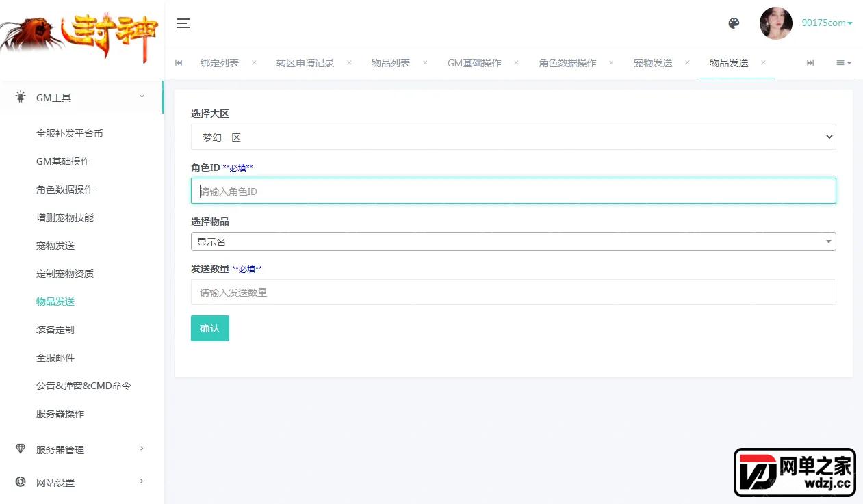Switch to the 角色数据操作 tab
Viewport: 863px width, 504px height.
pos(567,63)
